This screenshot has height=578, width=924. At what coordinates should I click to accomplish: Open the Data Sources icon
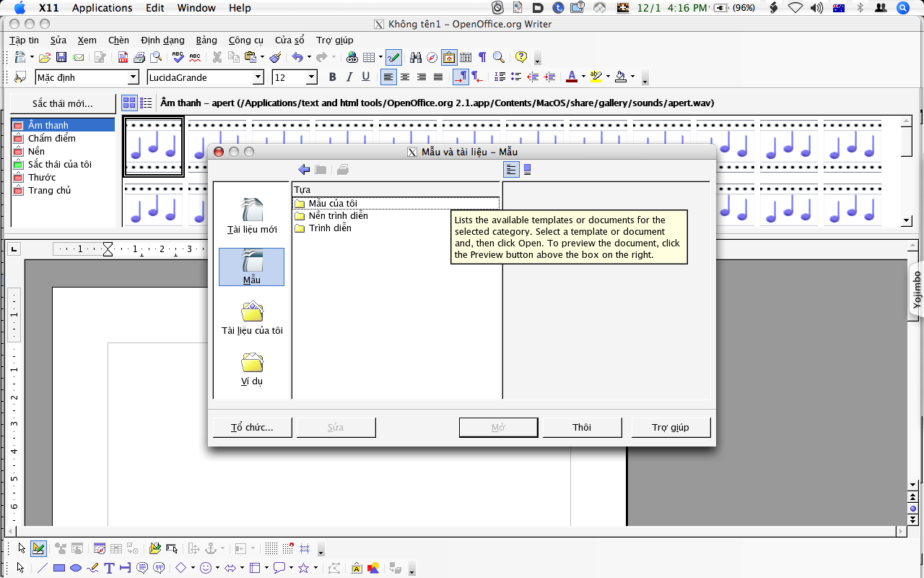466,58
